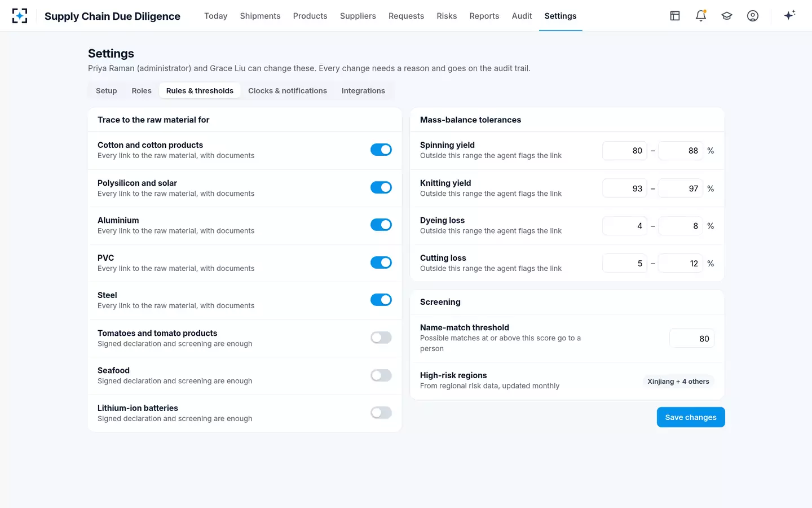Viewport: 812px width, 508px height.
Task: Click the Spinning yield minimum field
Action: pos(625,151)
